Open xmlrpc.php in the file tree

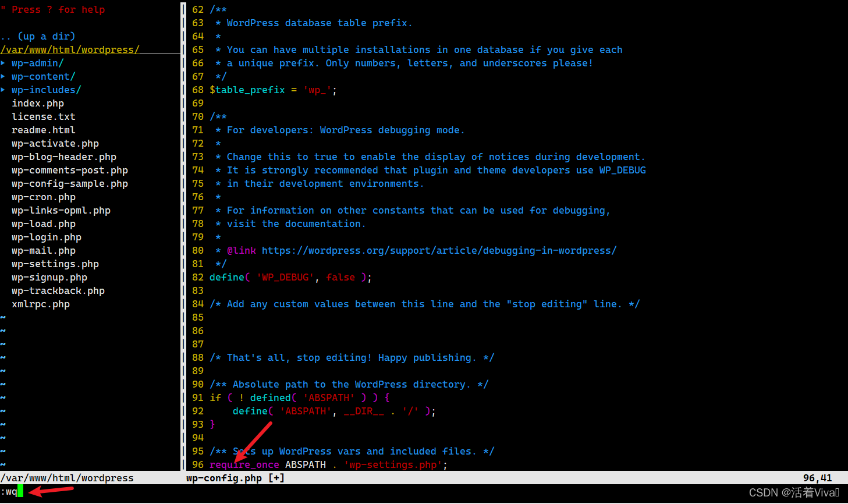coord(41,304)
